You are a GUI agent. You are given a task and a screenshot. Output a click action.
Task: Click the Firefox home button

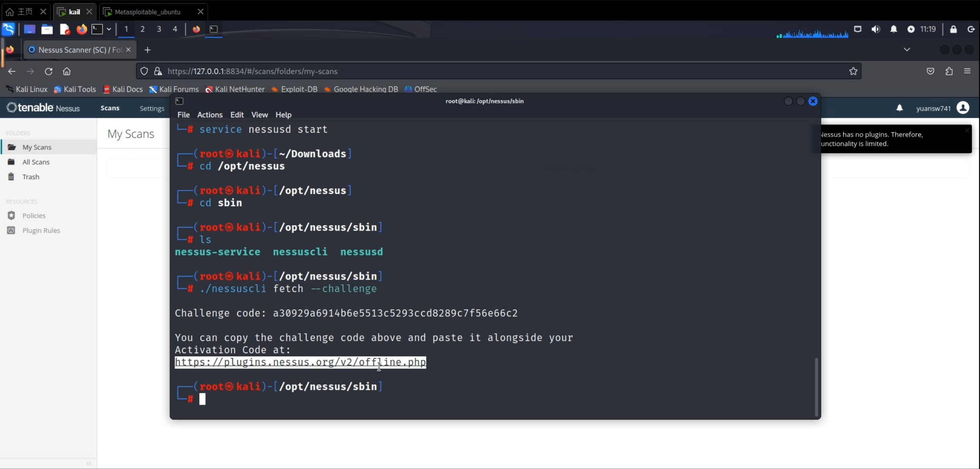tap(66, 71)
